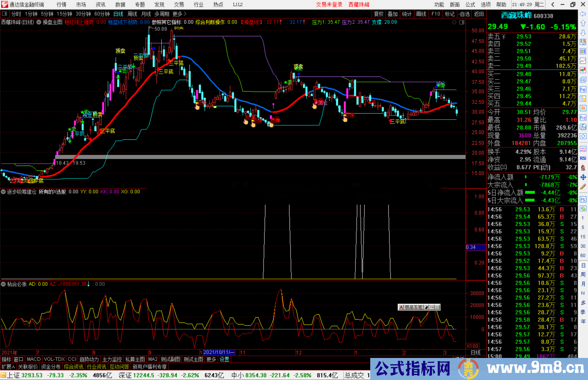Open the candlestick chart sidebar icon
588x380 pixels.
point(583,70)
